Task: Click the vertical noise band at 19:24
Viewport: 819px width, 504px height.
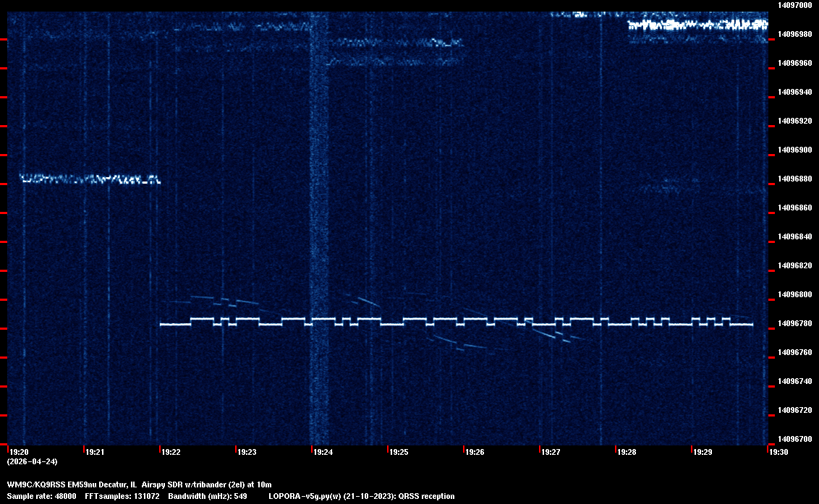Action: pyautogui.click(x=319, y=217)
